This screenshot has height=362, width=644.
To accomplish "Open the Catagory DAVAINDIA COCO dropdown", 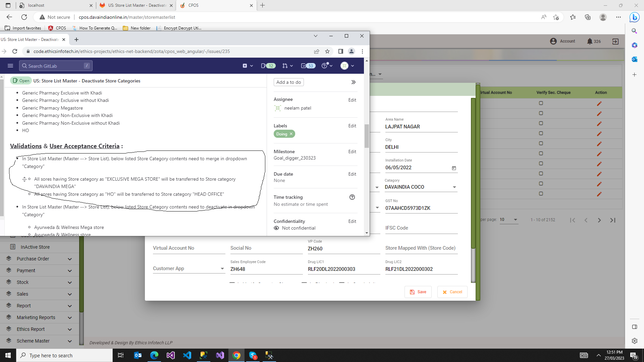I will [x=421, y=187].
